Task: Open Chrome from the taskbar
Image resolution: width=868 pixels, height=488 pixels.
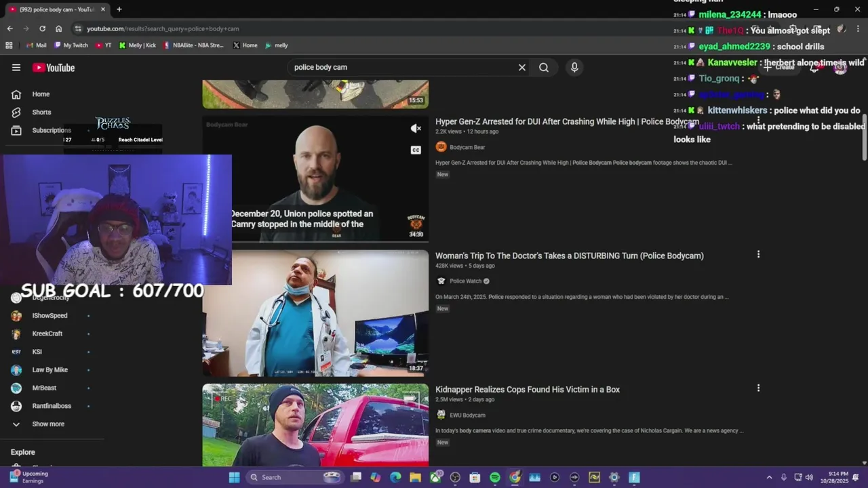Action: point(515,477)
